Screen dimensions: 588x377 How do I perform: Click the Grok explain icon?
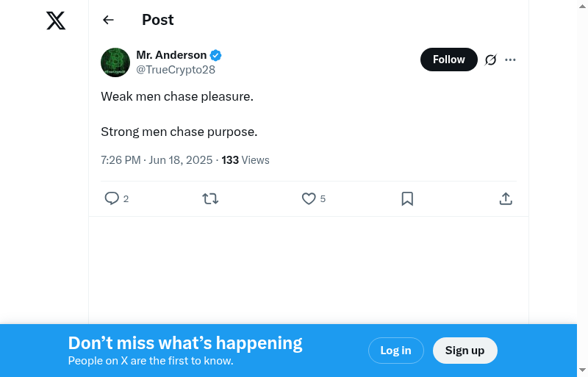tap(491, 60)
